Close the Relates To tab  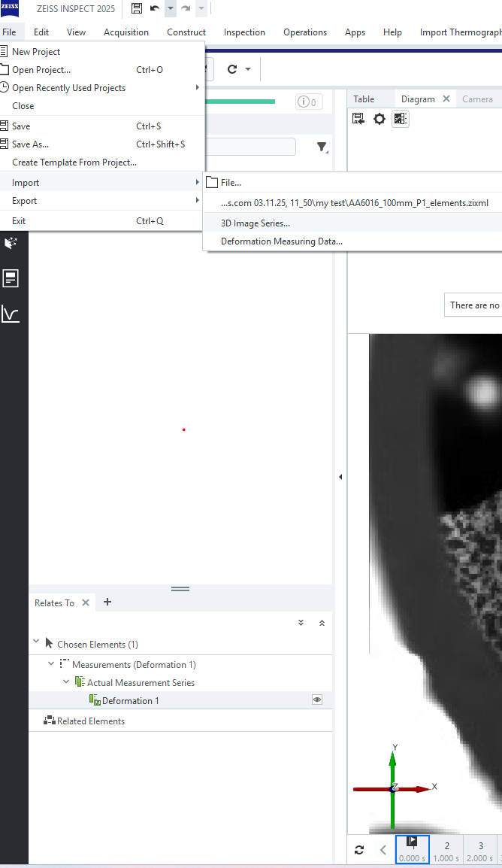point(86,602)
